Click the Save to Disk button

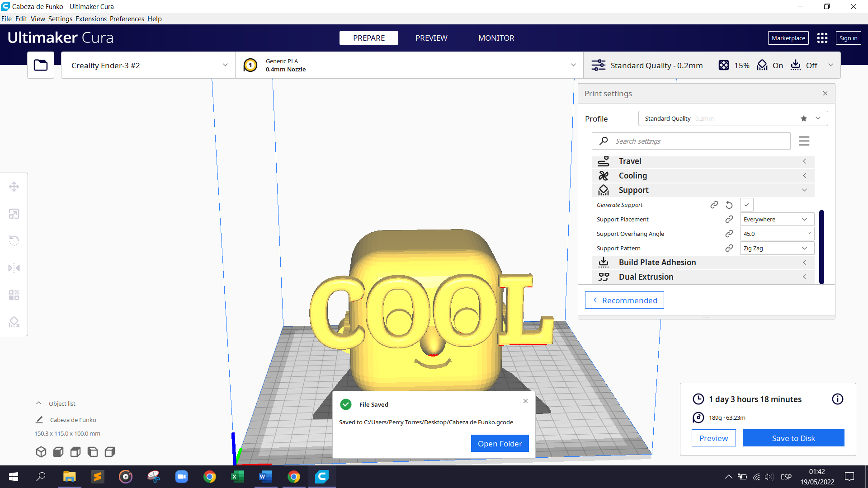(x=793, y=438)
